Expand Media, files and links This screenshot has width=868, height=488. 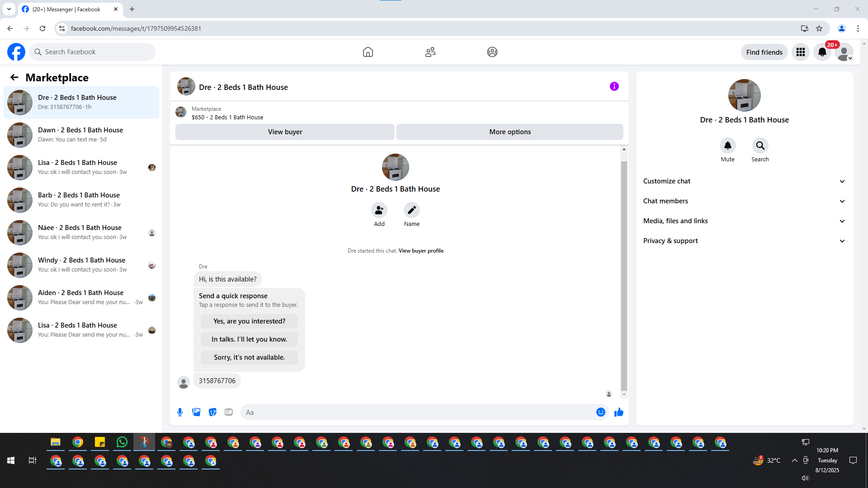pyautogui.click(x=744, y=221)
